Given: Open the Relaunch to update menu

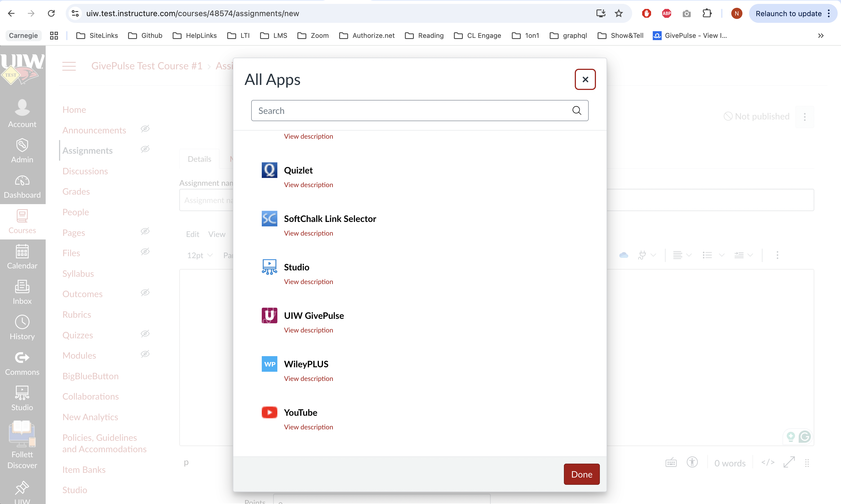Looking at the screenshot, I should point(793,14).
